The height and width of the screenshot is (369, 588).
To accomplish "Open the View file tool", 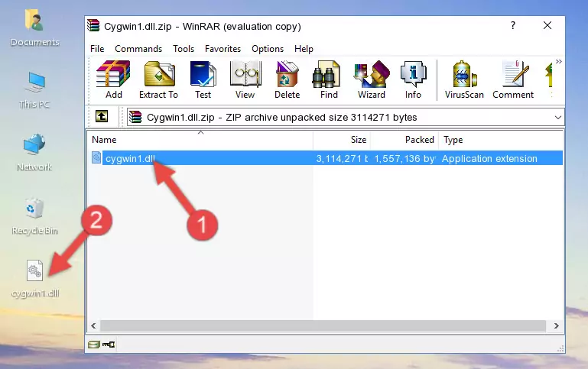I will (245, 79).
